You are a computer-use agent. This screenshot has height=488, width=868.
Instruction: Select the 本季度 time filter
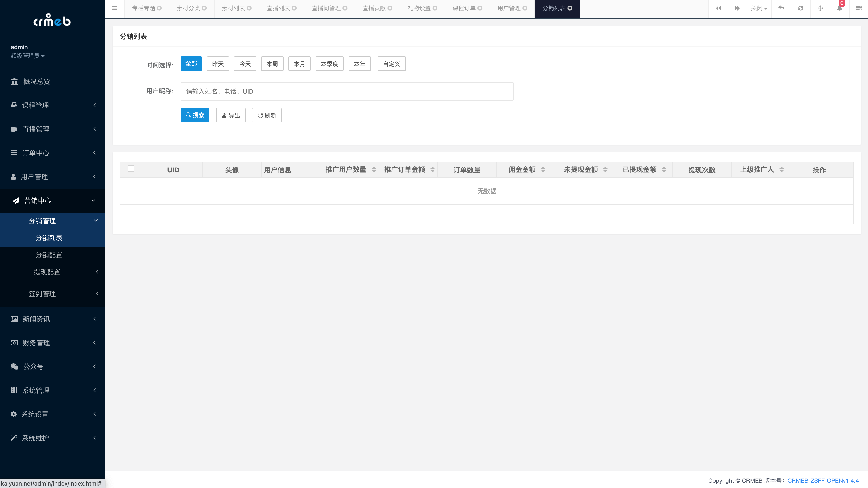[x=329, y=64]
